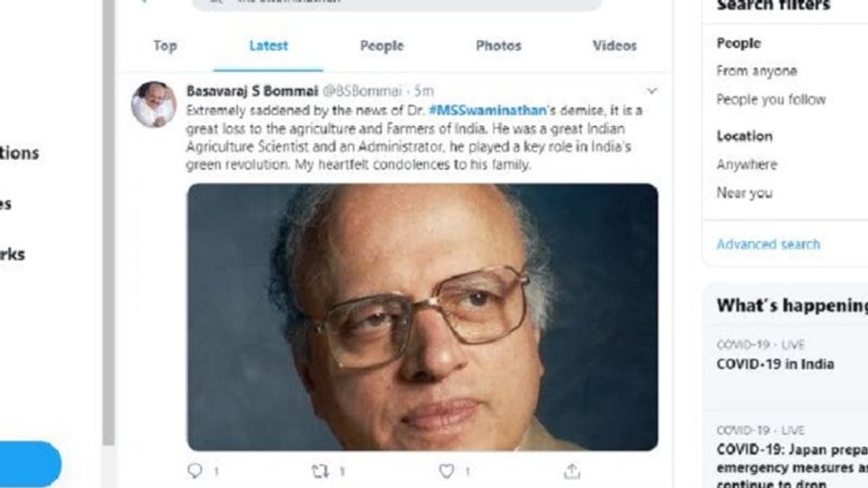Select the "People you follow" filter

[771, 100]
